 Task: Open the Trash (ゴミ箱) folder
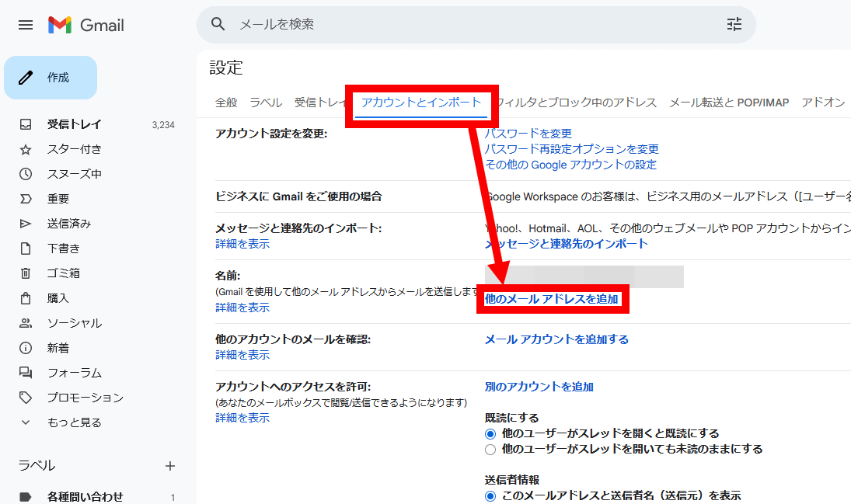pyautogui.click(x=63, y=273)
